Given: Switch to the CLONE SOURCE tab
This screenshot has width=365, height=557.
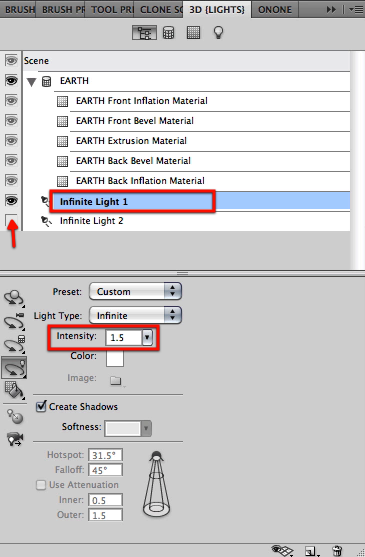Looking at the screenshot, I should click(159, 9).
